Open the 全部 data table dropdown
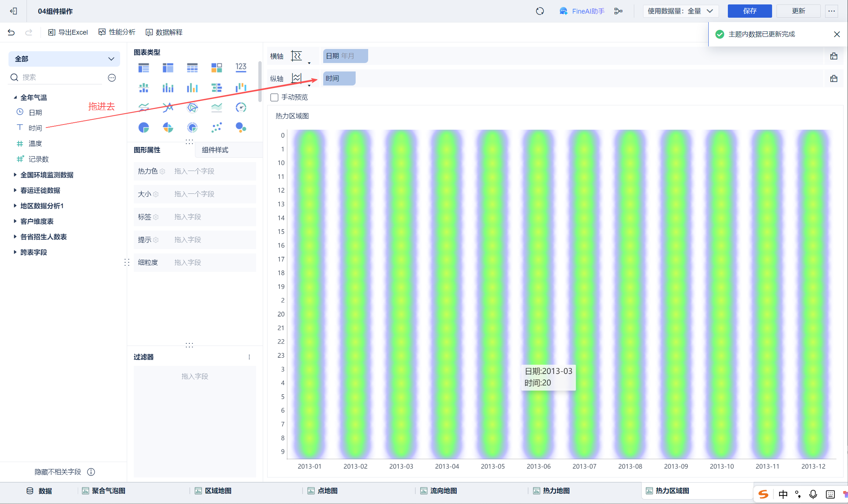Viewport: 848px width, 504px height. (x=64, y=59)
